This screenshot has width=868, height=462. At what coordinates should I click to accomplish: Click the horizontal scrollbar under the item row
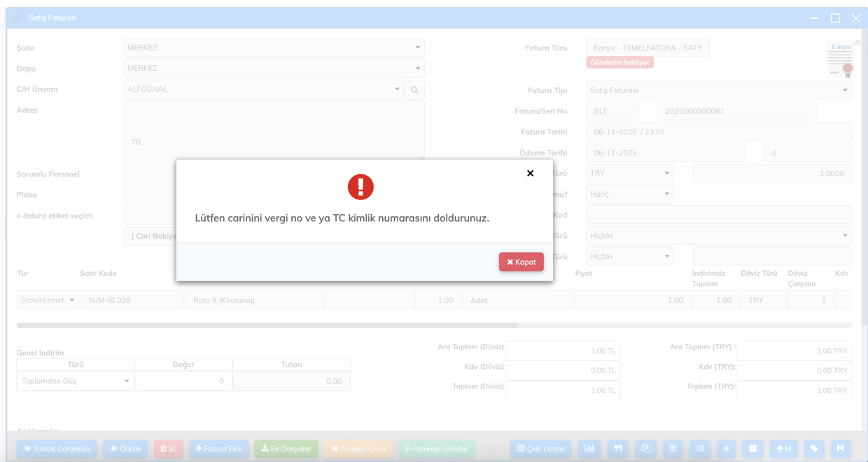(267, 325)
